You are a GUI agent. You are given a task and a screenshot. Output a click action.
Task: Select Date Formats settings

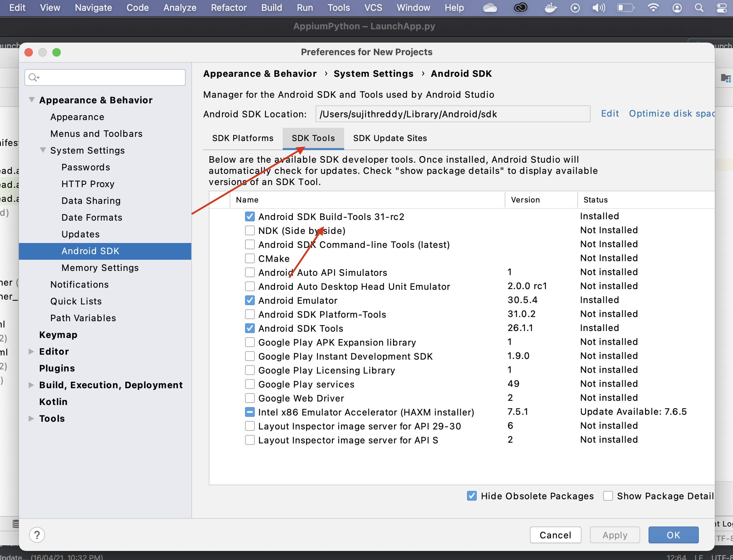tap(92, 218)
